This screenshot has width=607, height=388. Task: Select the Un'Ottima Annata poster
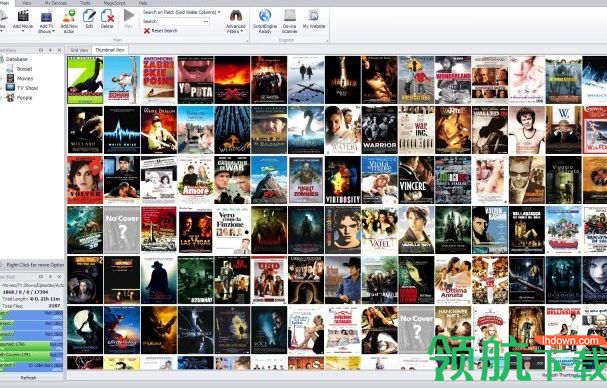coord(453,280)
